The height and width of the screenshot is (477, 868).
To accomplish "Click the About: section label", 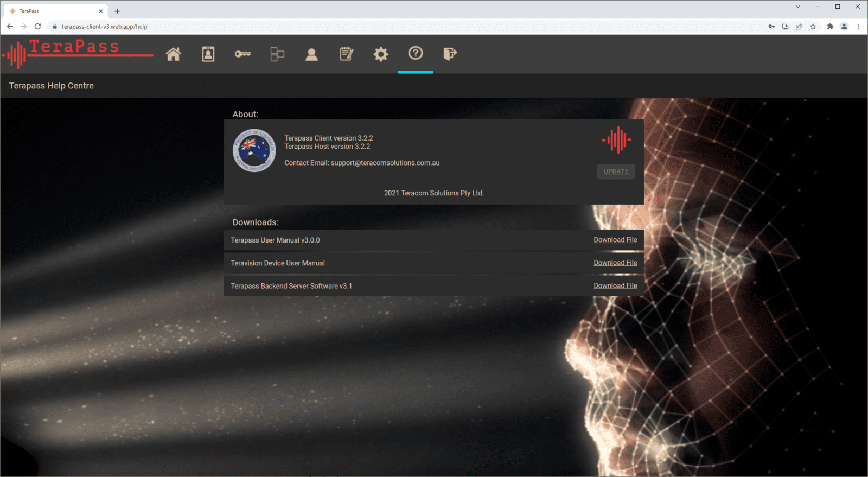I will coord(245,115).
